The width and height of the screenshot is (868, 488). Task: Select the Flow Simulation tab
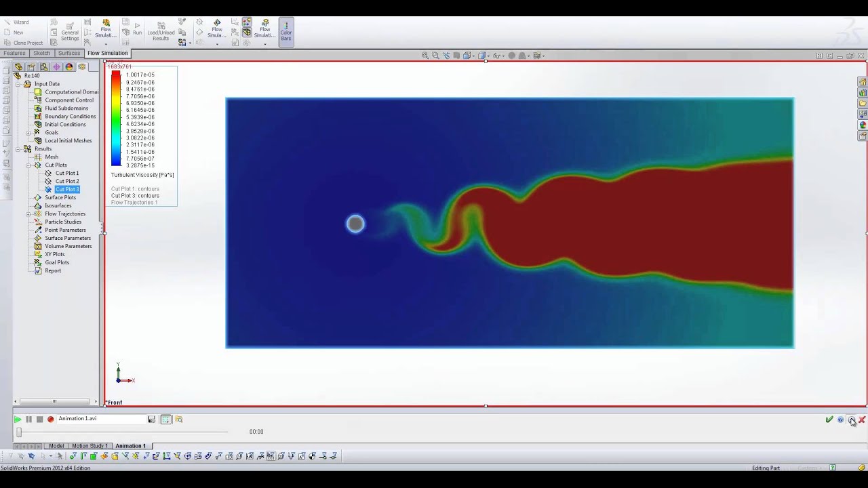[x=107, y=53]
